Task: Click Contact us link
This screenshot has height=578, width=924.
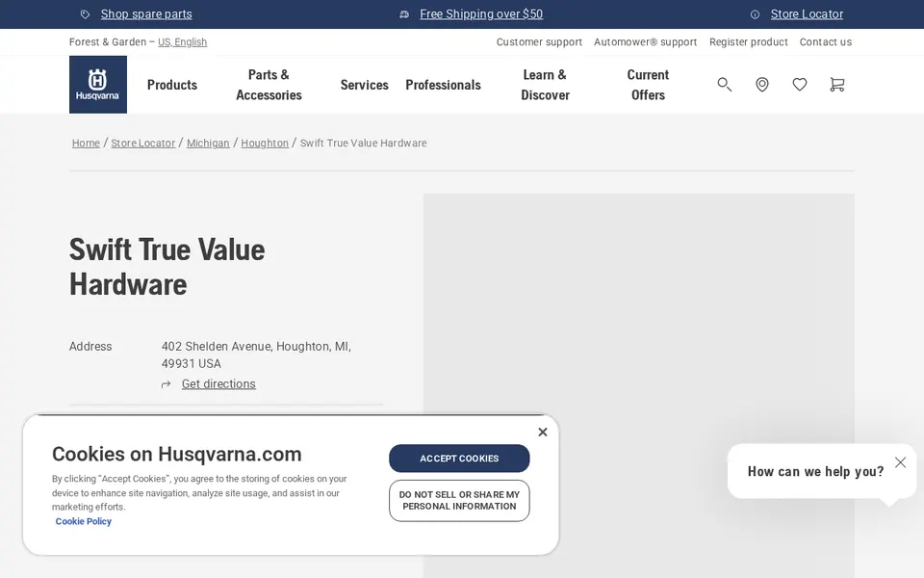Action: pyautogui.click(x=826, y=41)
